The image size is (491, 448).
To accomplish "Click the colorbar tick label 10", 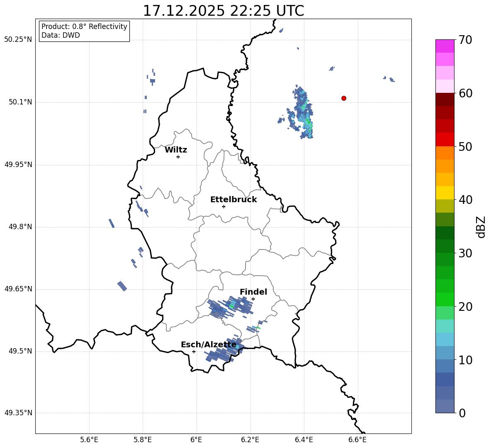I will coord(466,360).
